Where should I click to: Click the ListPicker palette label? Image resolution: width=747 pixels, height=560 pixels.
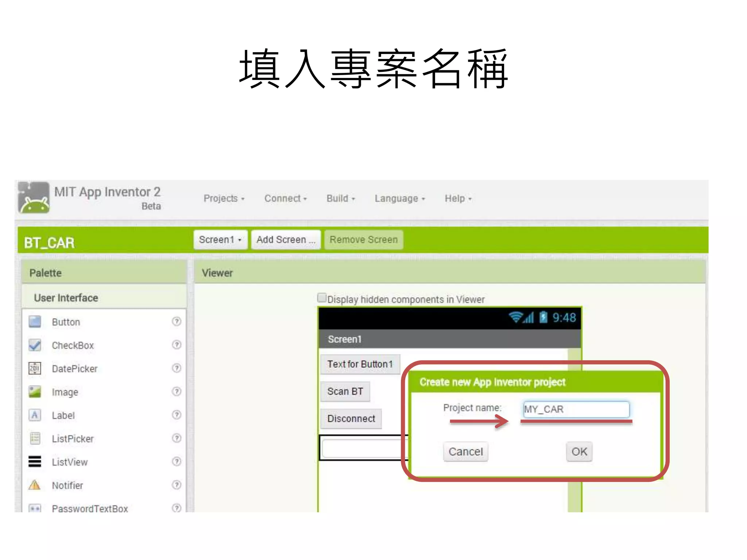73,439
